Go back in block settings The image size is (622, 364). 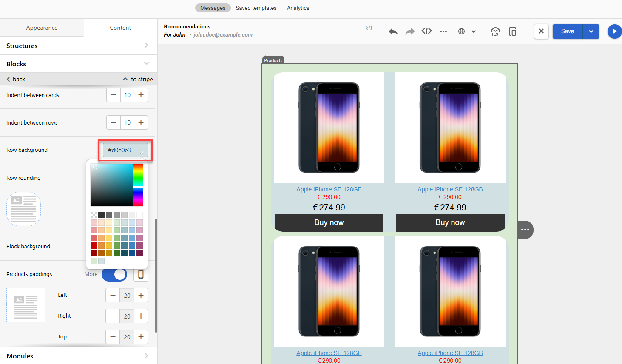click(16, 79)
